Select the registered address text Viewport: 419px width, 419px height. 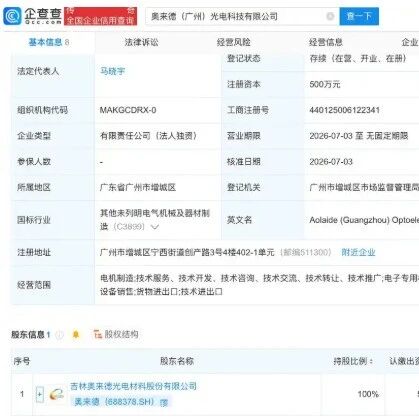pyautogui.click(x=187, y=252)
